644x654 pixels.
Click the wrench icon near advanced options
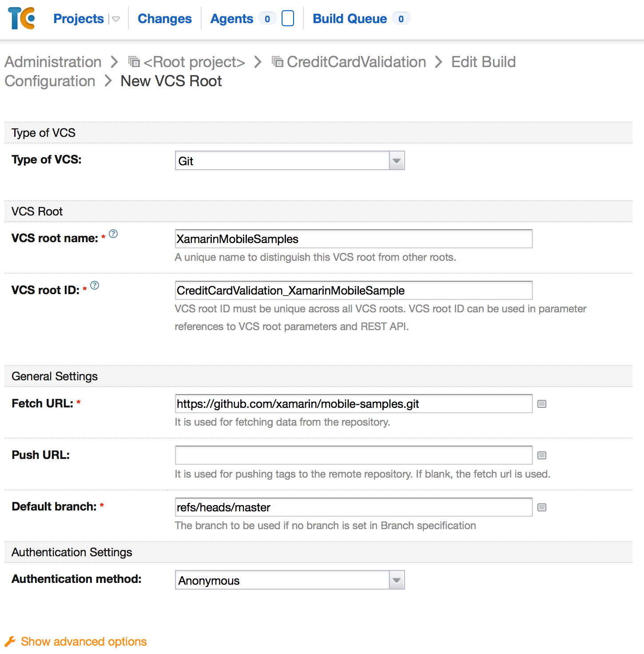click(10, 641)
